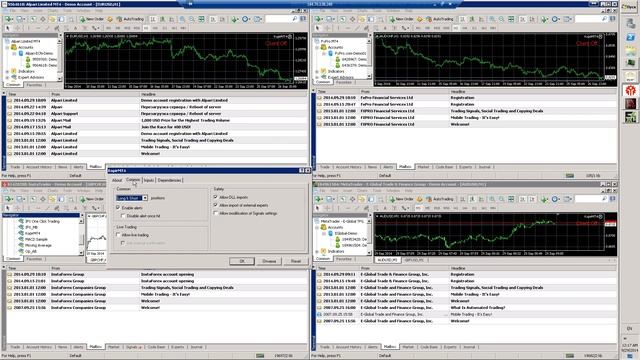This screenshot has width=640, height=360.
Task: Toggle Allow import of external experts checkbox
Action: coord(216,205)
